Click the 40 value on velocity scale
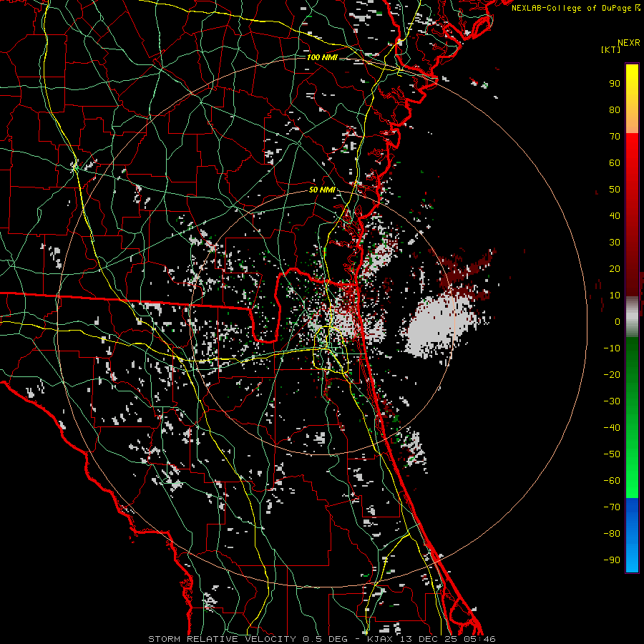Viewport: 644px width, 644px height. [615, 216]
